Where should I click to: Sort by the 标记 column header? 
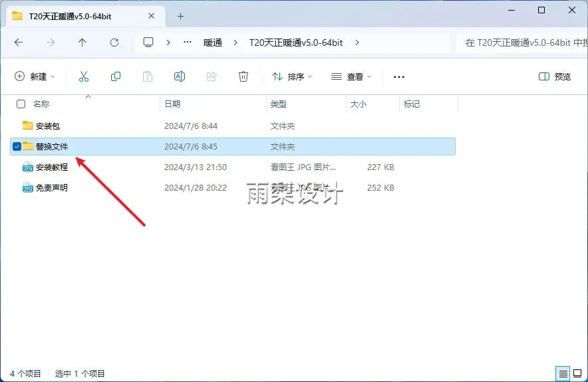tap(411, 104)
